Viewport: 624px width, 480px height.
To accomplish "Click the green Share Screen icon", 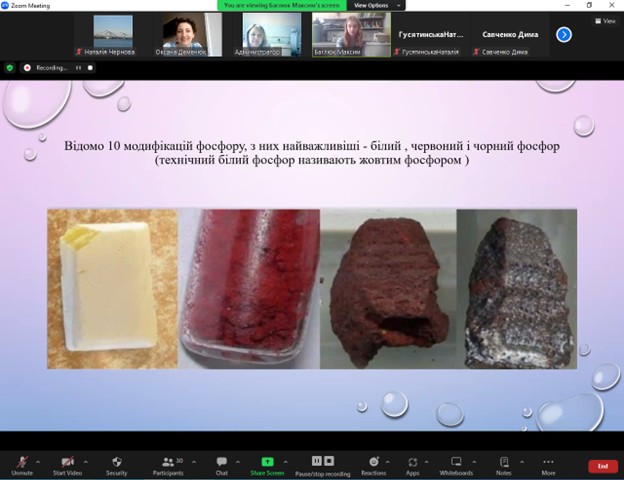I will (x=267, y=462).
